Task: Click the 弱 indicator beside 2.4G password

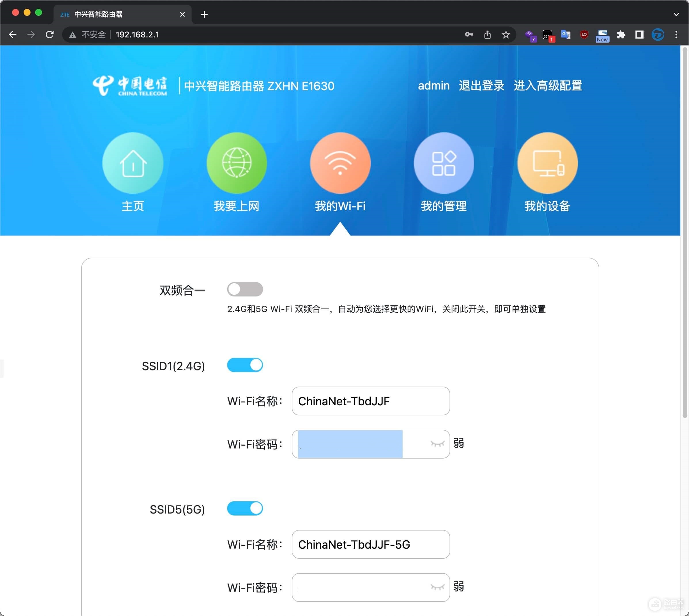Action: click(458, 443)
